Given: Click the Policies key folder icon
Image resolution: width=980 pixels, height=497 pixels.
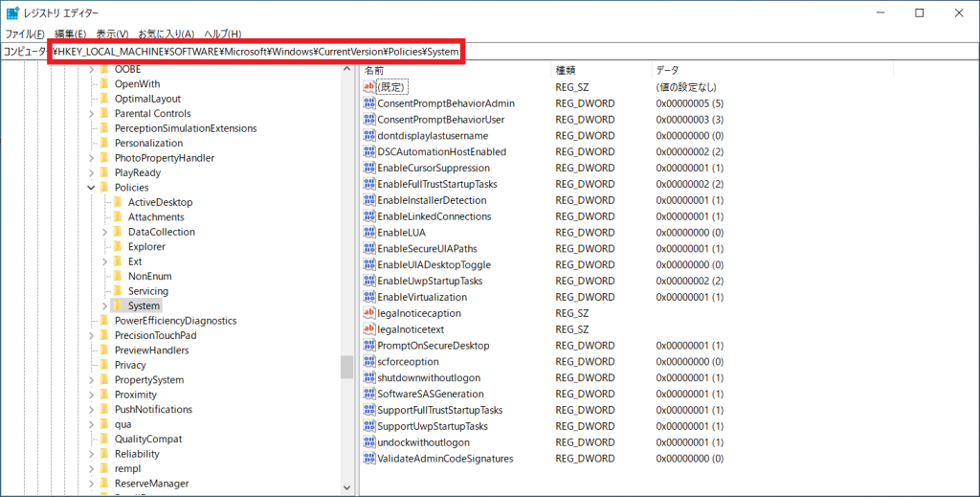Looking at the screenshot, I should coord(103,188).
